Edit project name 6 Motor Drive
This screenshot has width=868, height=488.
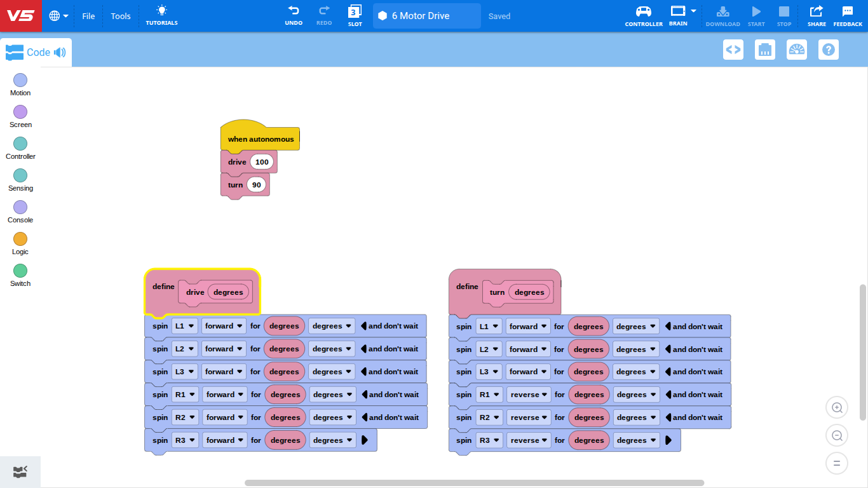pyautogui.click(x=427, y=16)
